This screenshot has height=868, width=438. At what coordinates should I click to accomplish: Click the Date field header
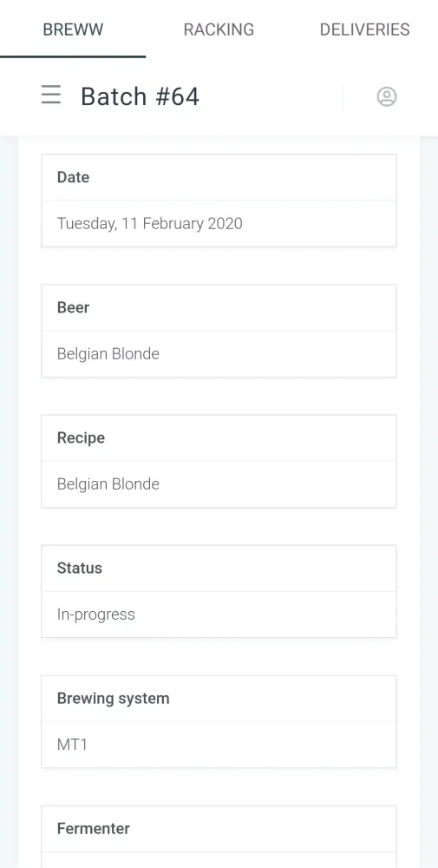(x=219, y=177)
